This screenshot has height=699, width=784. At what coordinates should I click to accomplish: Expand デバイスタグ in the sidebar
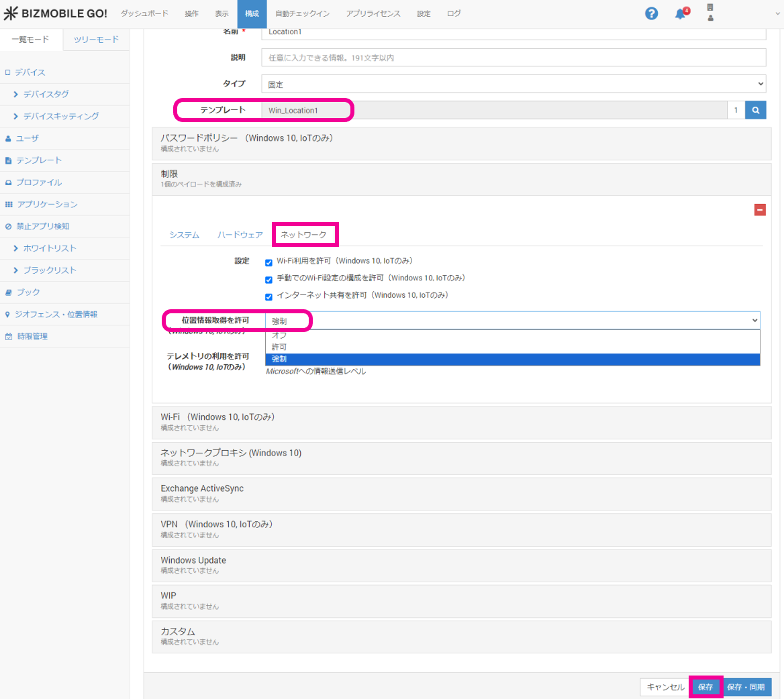[x=46, y=95]
